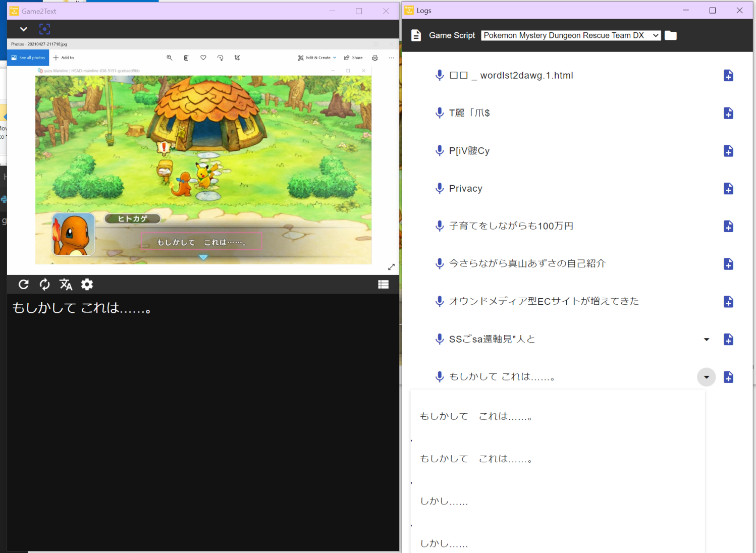The image size is (756, 553).
Task: Collapse the もしかして これは log entry
Action: (x=706, y=377)
